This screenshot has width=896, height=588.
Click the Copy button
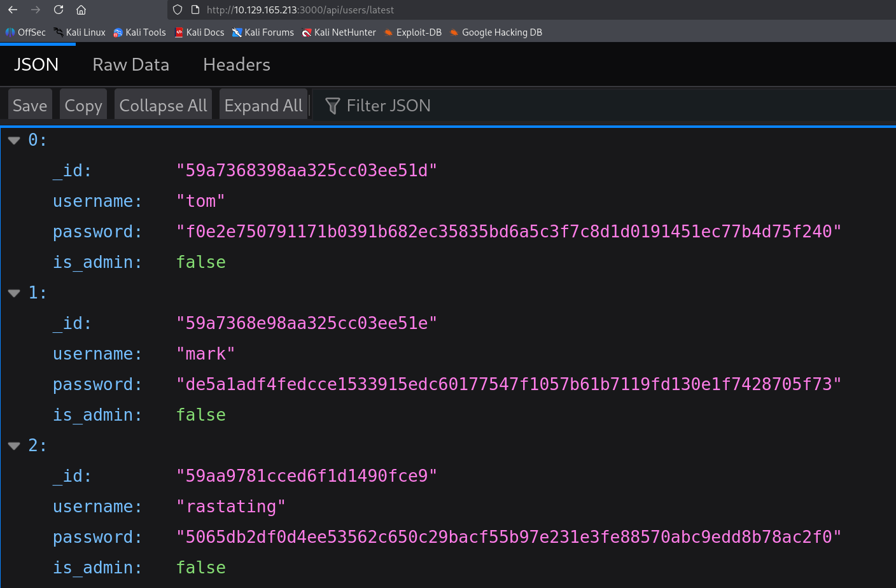(83, 104)
